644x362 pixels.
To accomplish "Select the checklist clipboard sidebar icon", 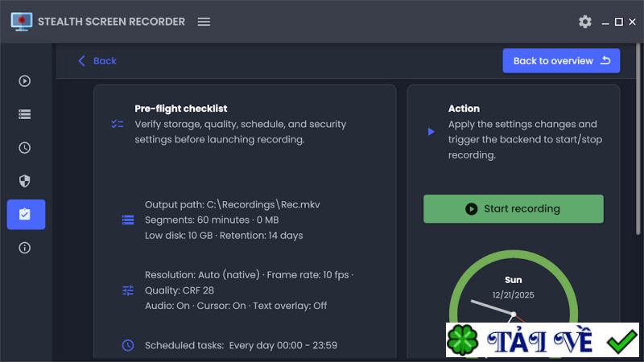I will tap(25, 215).
